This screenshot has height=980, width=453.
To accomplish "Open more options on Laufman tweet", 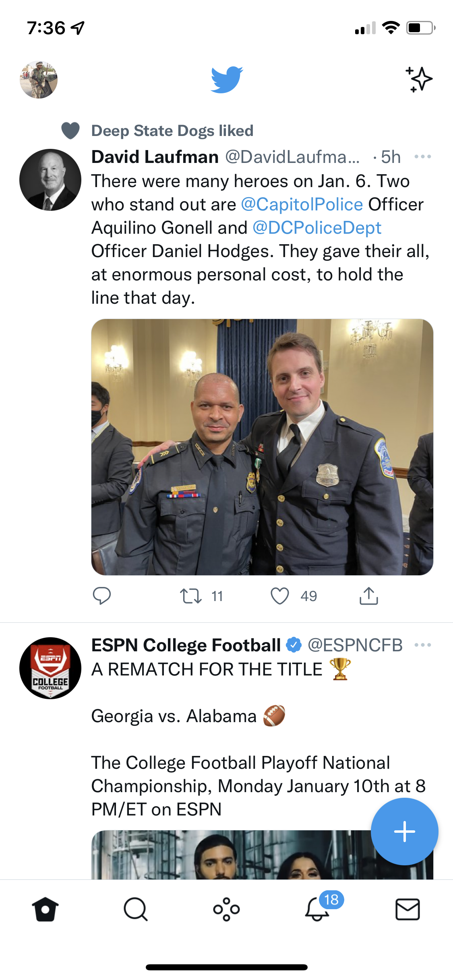I will point(423,156).
